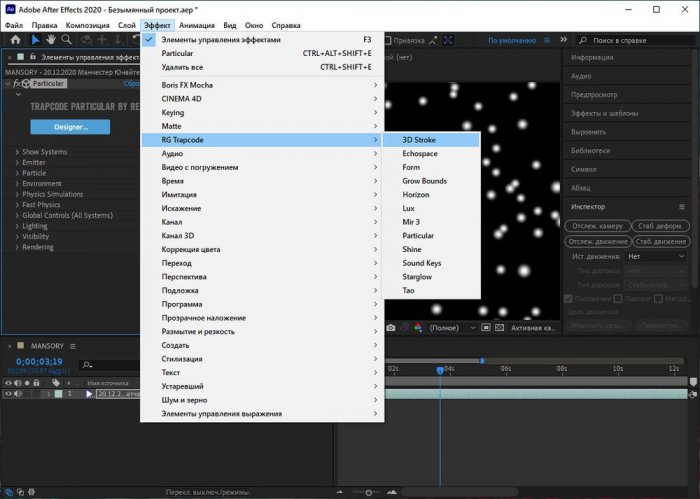The width and height of the screenshot is (700, 499).
Task: Select the Zoom magnifier tool
Action: tap(67, 40)
